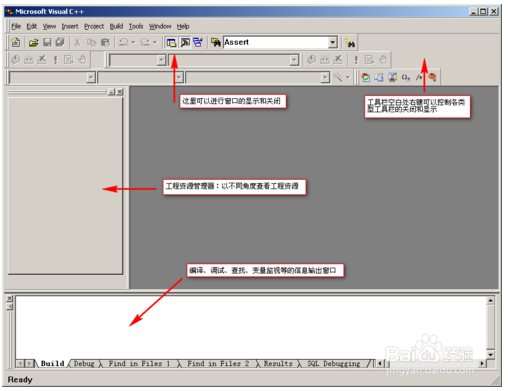Open the File menu
Viewport: 508px width, 391px height.
tap(16, 26)
